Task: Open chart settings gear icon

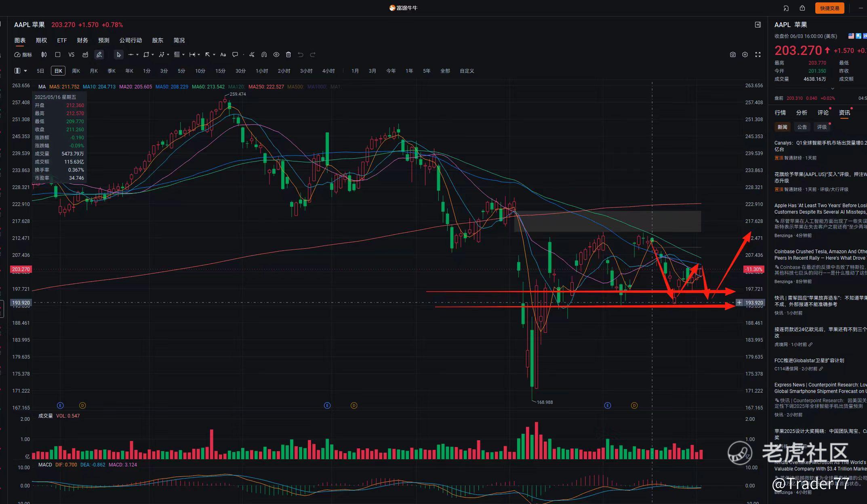Action: tap(745, 55)
